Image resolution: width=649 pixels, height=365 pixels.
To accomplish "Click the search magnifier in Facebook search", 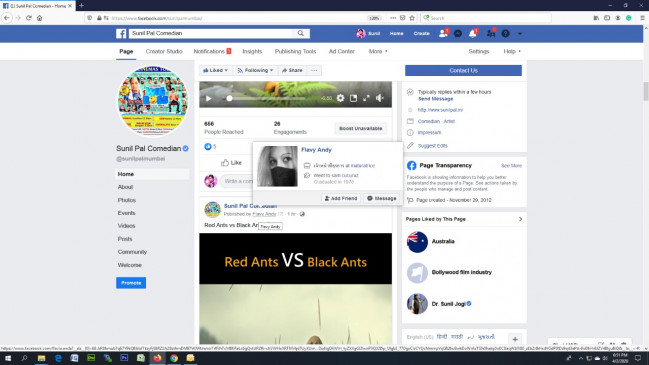I will pos(300,33).
